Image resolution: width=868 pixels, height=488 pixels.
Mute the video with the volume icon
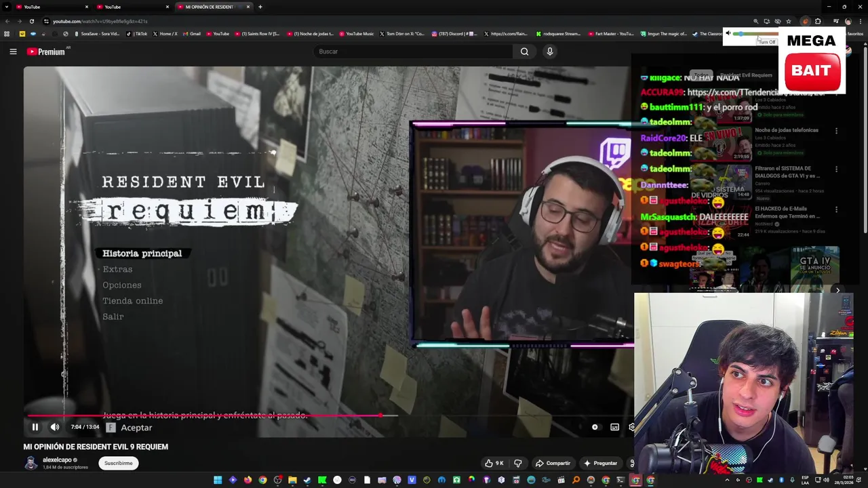coord(55,427)
